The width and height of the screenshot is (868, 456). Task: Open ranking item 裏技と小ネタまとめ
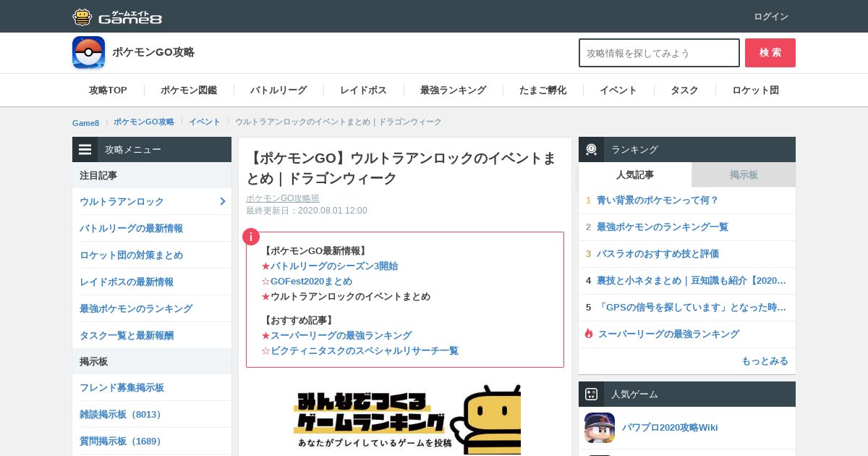click(692, 280)
